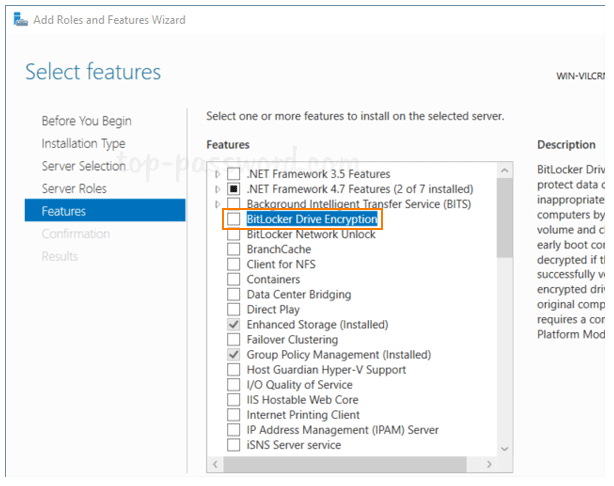Click the features list scroll-down arrow
Image resolution: width=614 pixels, height=486 pixels.
click(x=504, y=448)
